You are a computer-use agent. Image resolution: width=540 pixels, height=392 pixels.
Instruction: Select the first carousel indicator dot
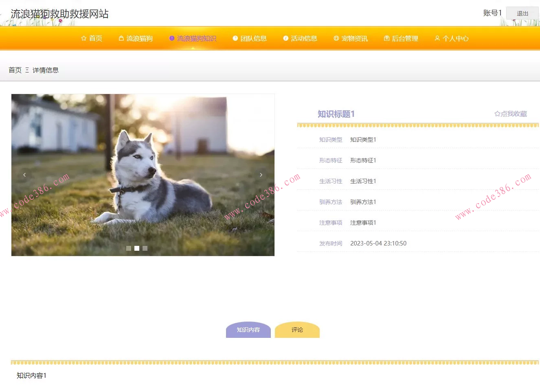(x=129, y=248)
